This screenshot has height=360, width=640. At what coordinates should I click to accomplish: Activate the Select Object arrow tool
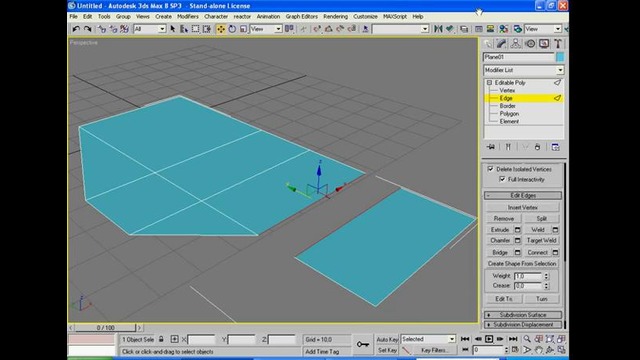tap(173, 29)
